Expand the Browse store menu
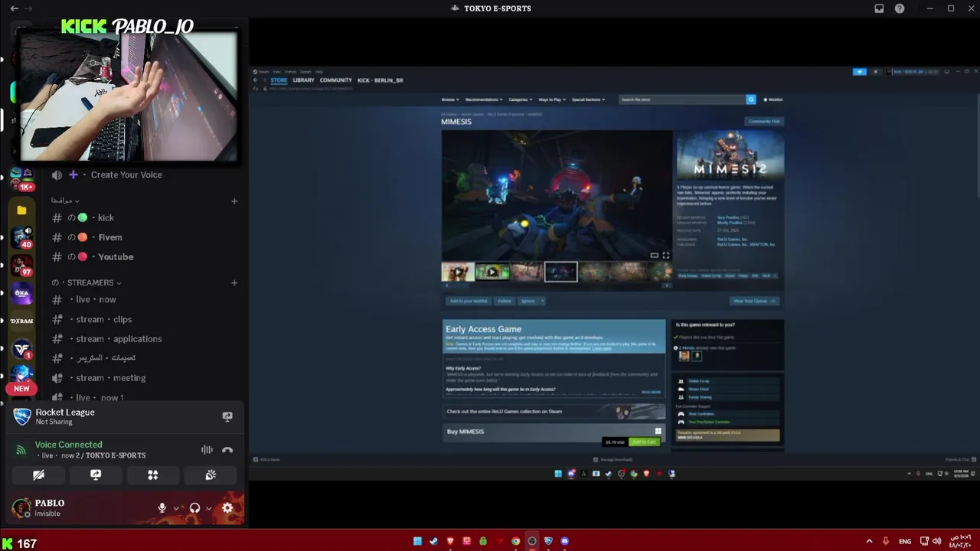Image resolution: width=980 pixels, height=551 pixels. pos(449,99)
